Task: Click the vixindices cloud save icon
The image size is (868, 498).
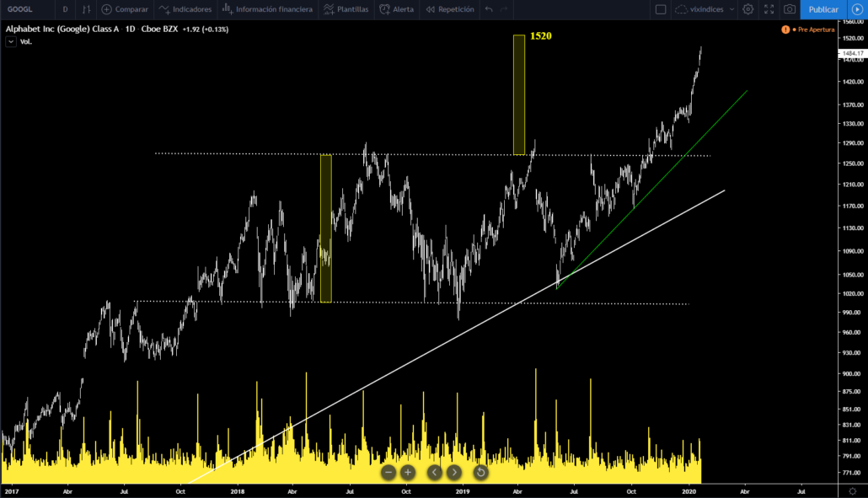Action: coord(682,9)
